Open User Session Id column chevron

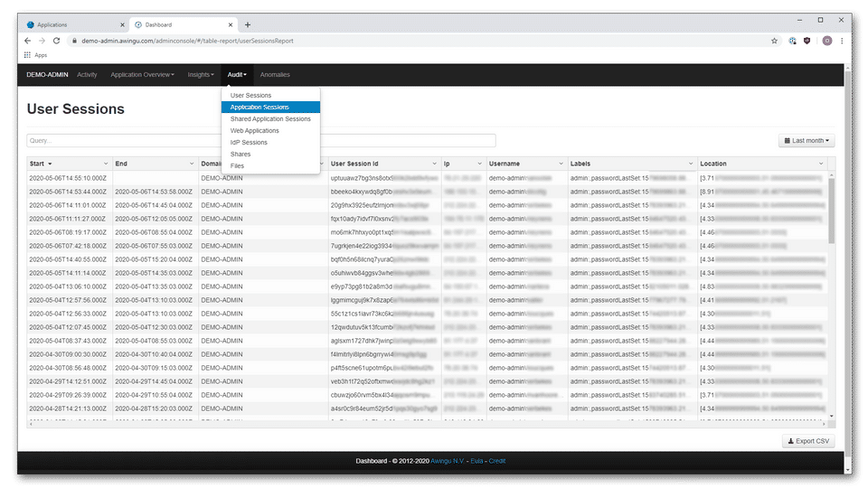click(435, 164)
